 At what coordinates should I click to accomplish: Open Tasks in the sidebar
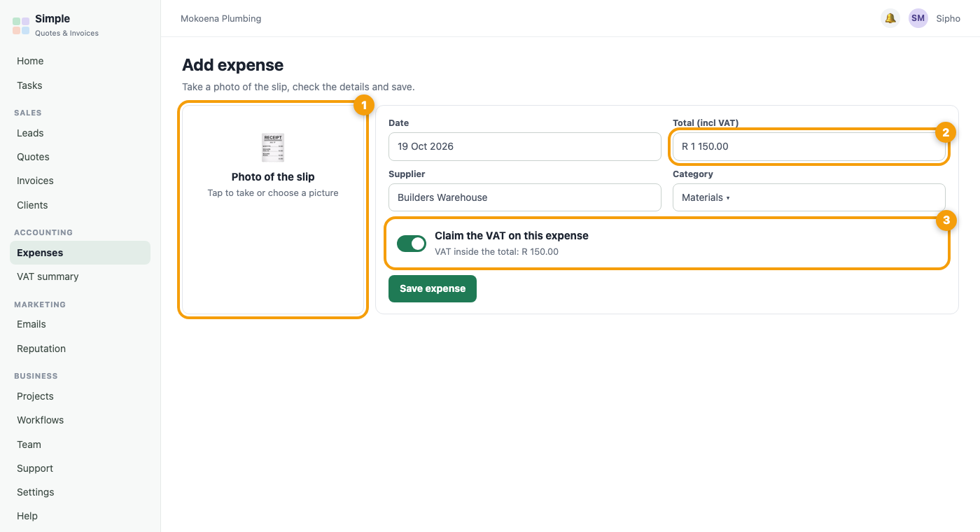[80, 85]
